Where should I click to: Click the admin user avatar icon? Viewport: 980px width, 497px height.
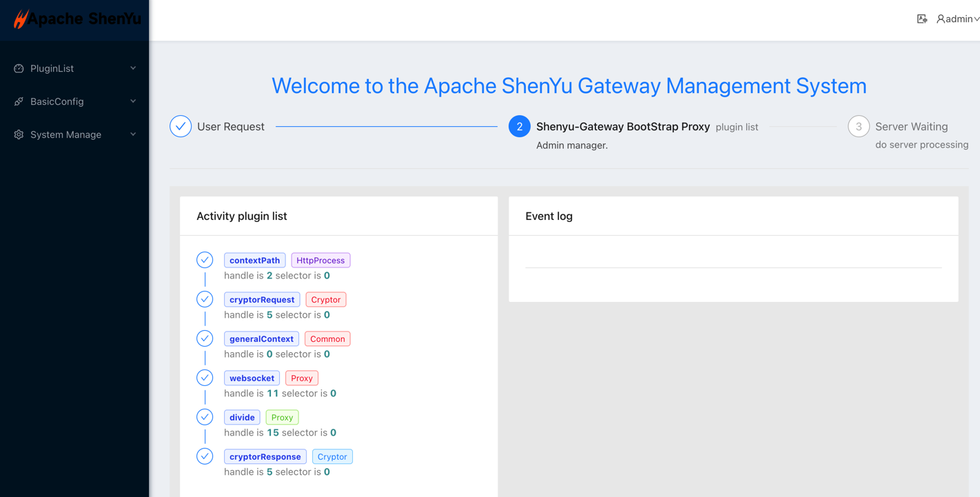(x=941, y=19)
